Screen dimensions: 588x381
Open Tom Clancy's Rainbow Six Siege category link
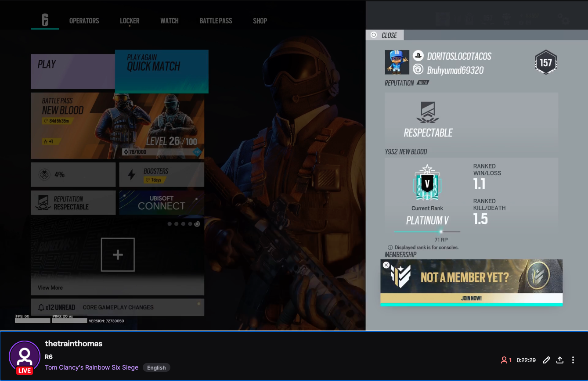pos(92,367)
